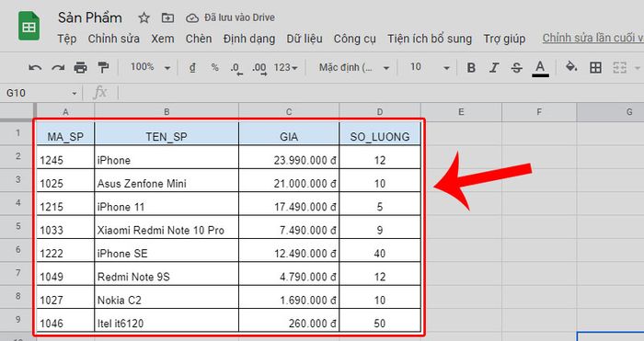Click the Chỉnh sửa lần cuối link
Screen dimensions: 644x341
592,38
